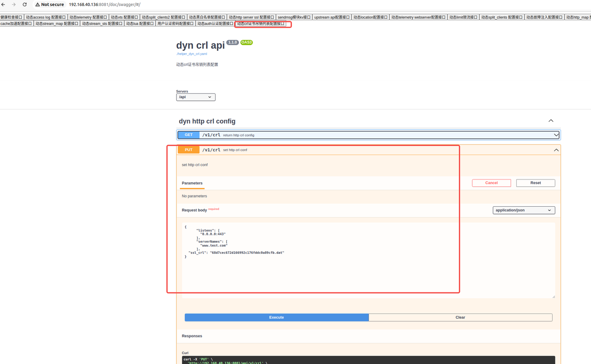Click the Reset button
The image size is (591, 364).
535,183
